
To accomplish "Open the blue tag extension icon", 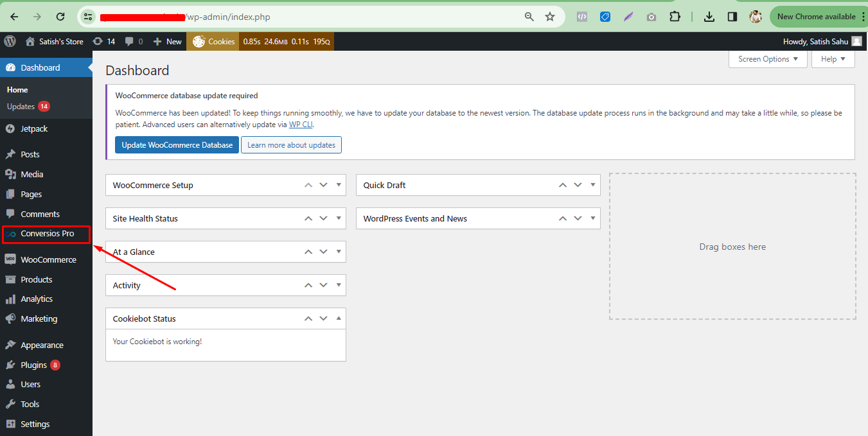I will point(605,17).
